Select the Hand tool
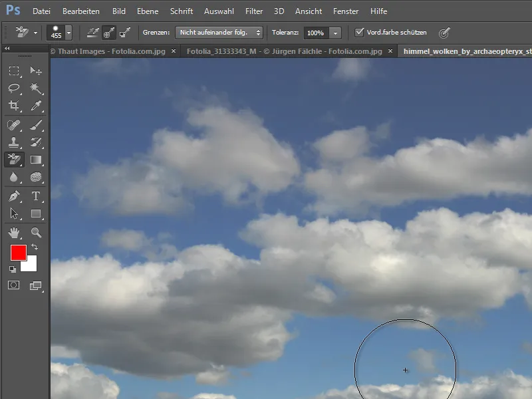 (x=14, y=233)
